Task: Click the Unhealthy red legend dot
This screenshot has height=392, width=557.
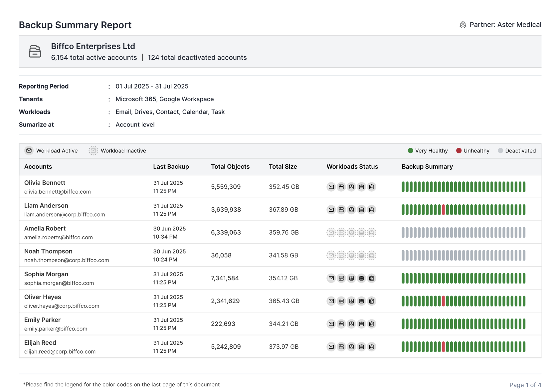Action: (x=459, y=151)
